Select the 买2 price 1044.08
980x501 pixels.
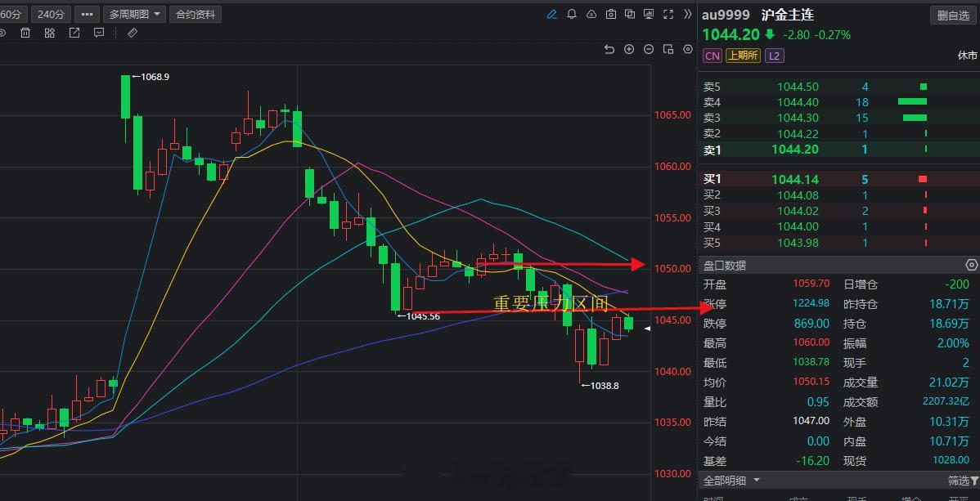coord(798,195)
